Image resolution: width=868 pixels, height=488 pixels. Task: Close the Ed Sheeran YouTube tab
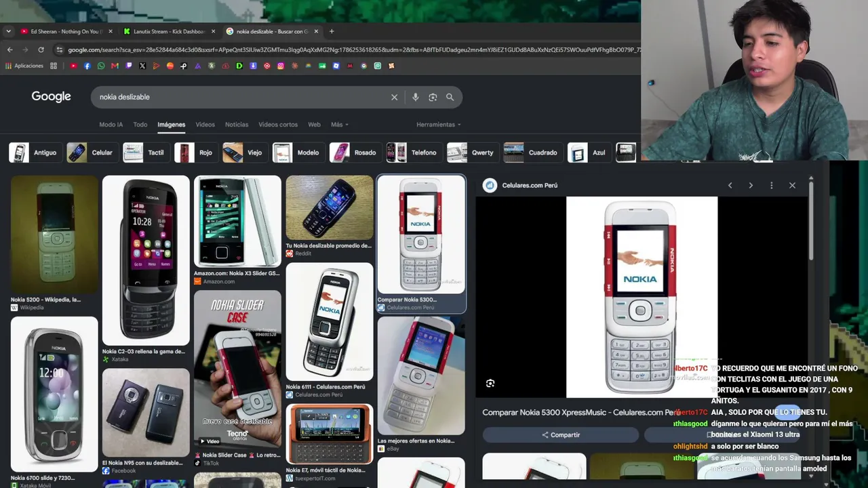[x=111, y=31]
